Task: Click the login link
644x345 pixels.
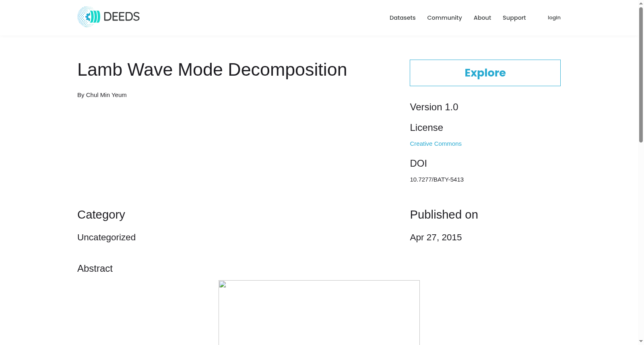Action: (x=554, y=18)
